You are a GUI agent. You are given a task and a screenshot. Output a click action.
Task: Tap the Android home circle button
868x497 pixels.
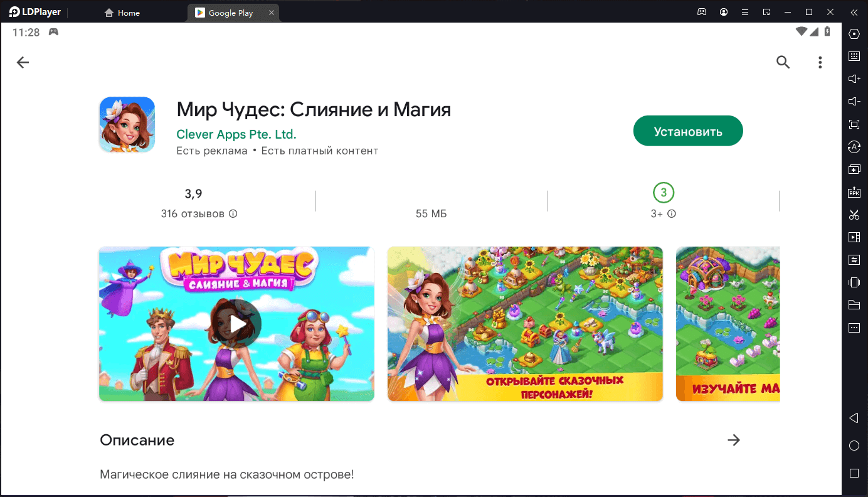pos(854,446)
